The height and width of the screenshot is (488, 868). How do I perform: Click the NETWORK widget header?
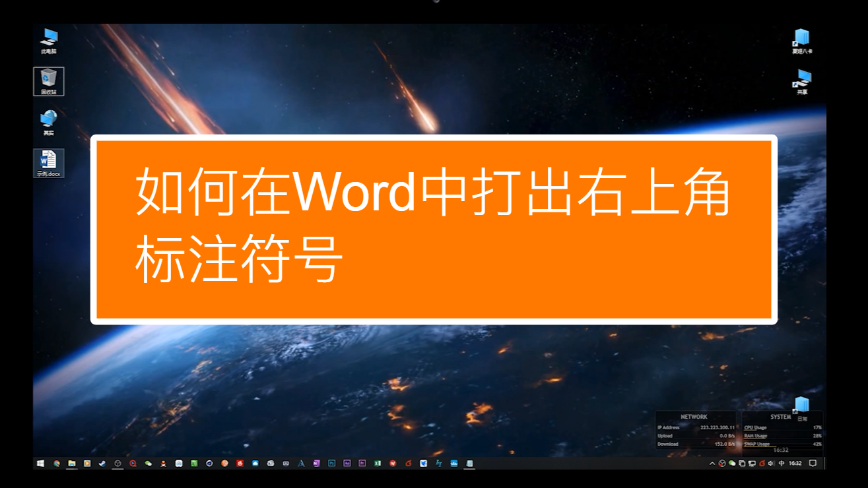tap(694, 417)
